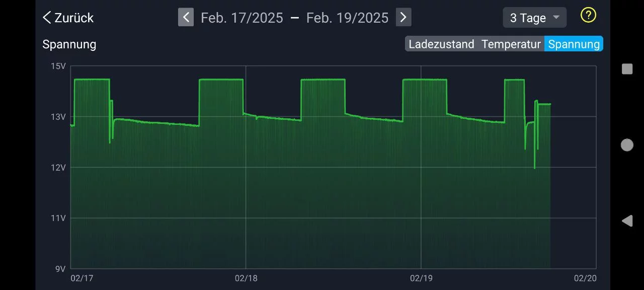Switch to the Temperatur view
Viewport: 644px width, 290px height.
pyautogui.click(x=511, y=44)
